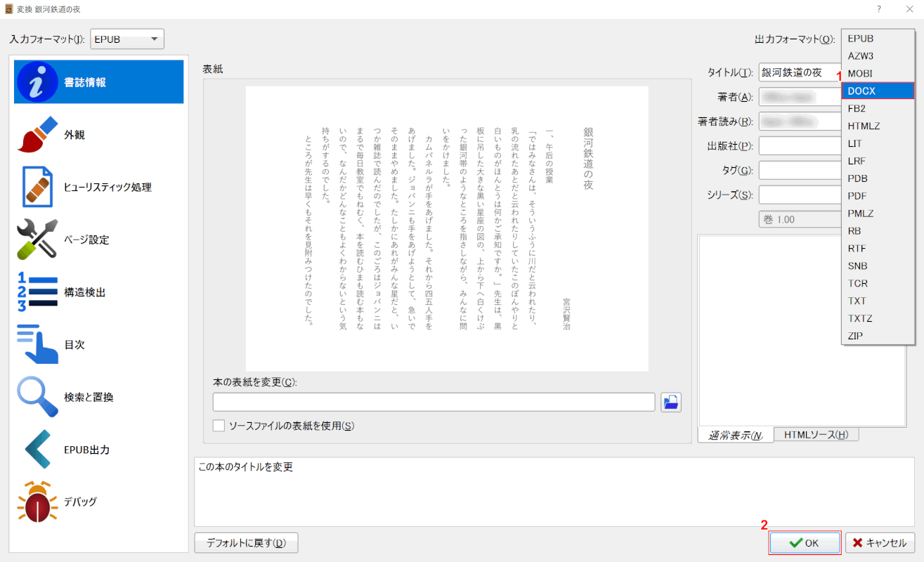
Task: Open the デバッグ bug icon
Action: [38, 502]
